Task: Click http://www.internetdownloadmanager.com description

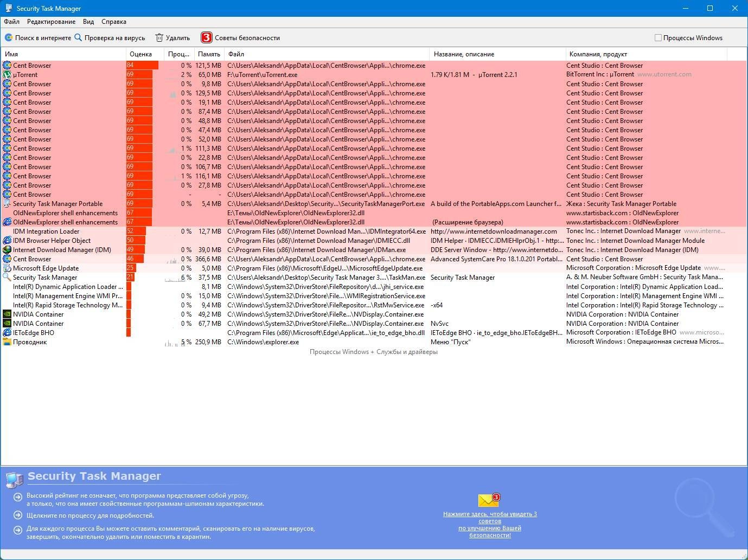Action: click(x=494, y=231)
